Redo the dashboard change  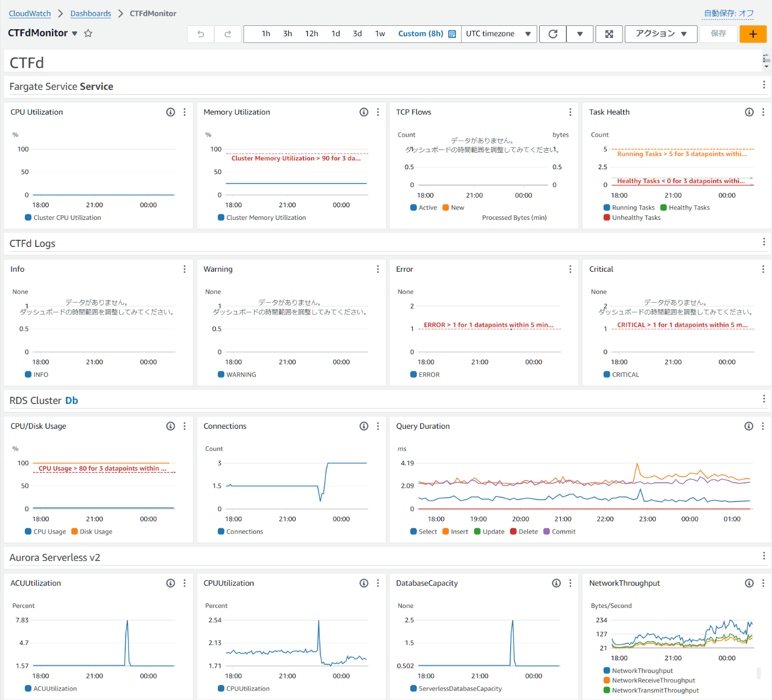coord(228,34)
